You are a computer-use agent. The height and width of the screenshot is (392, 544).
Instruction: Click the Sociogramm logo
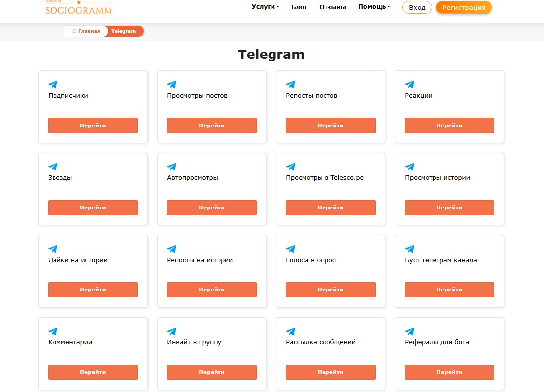click(79, 7)
